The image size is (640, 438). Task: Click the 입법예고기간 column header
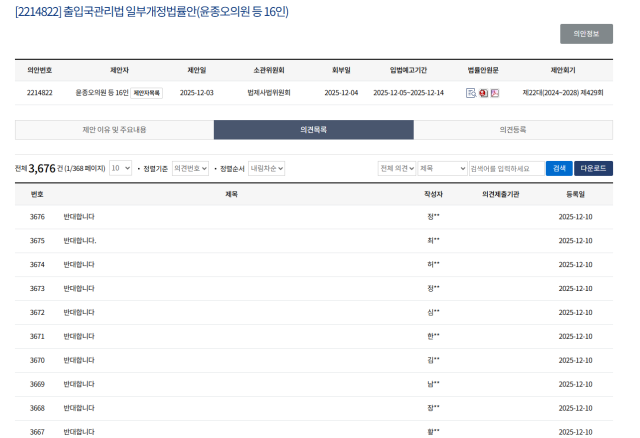click(x=408, y=70)
